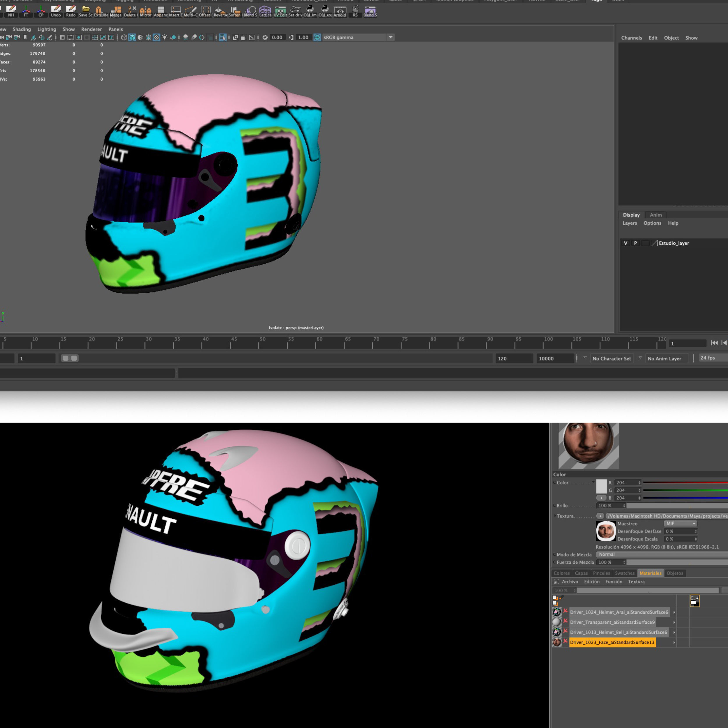Toggle isolate select in viewport toolbar
Image resolution: width=728 pixels, height=728 pixels.
pos(223,37)
